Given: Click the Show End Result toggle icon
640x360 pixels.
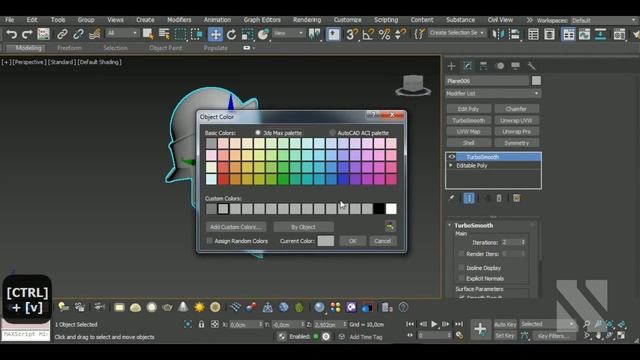Looking at the screenshot, I should [x=469, y=198].
